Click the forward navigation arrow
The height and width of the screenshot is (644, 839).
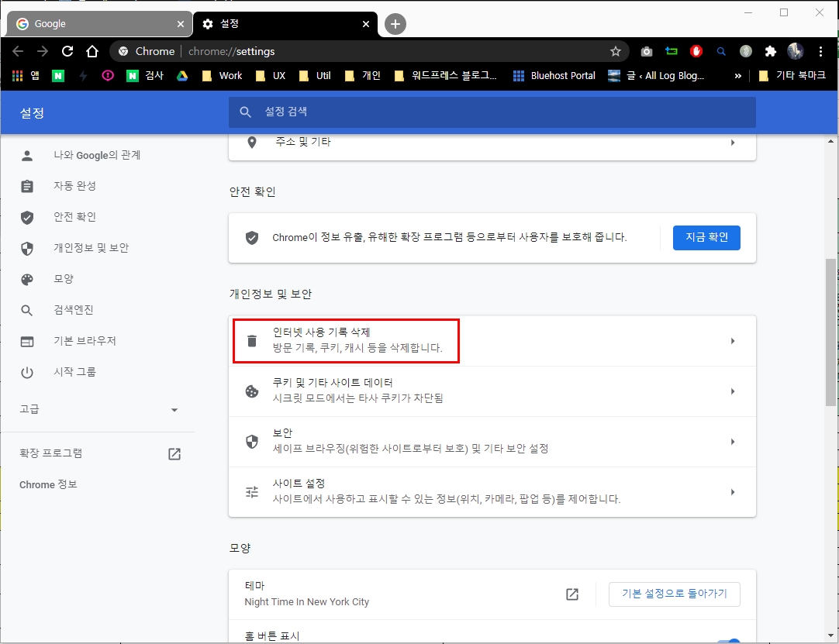[43, 51]
